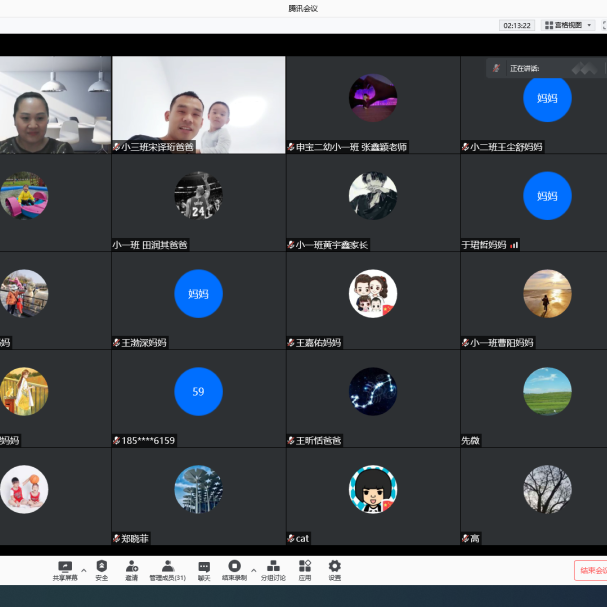This screenshot has width=607, height=607.
Task: Select the woman's video tile with hanging lamps
Action: click(55, 105)
